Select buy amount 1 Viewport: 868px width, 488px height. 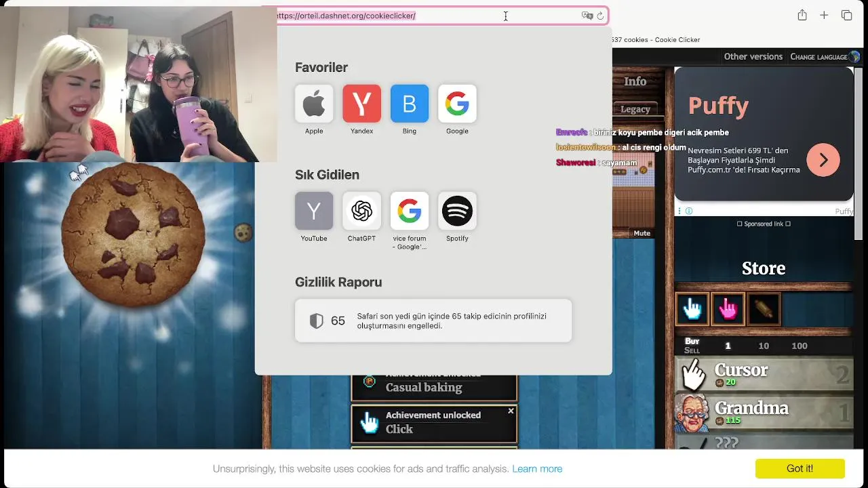tap(728, 346)
